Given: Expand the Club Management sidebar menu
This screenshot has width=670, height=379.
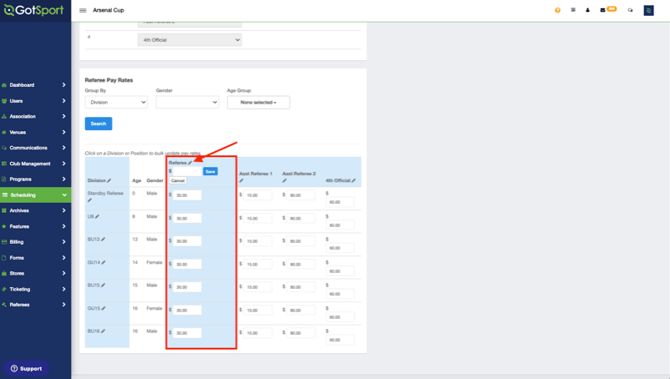Looking at the screenshot, I should coord(35,164).
